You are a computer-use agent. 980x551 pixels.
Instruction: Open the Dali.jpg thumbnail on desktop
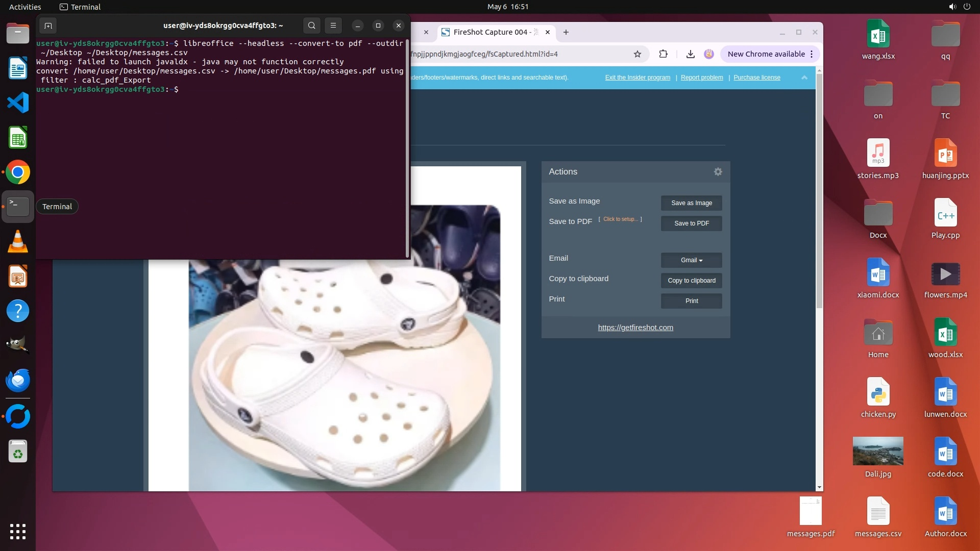[x=878, y=451]
